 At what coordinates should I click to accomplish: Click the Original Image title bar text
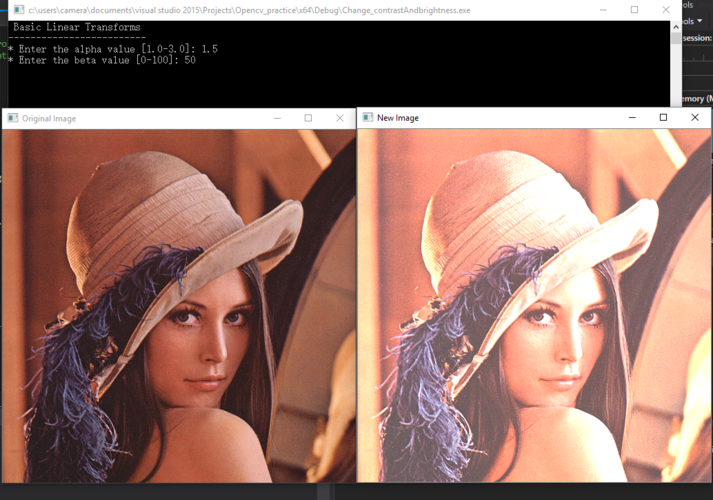(49, 119)
